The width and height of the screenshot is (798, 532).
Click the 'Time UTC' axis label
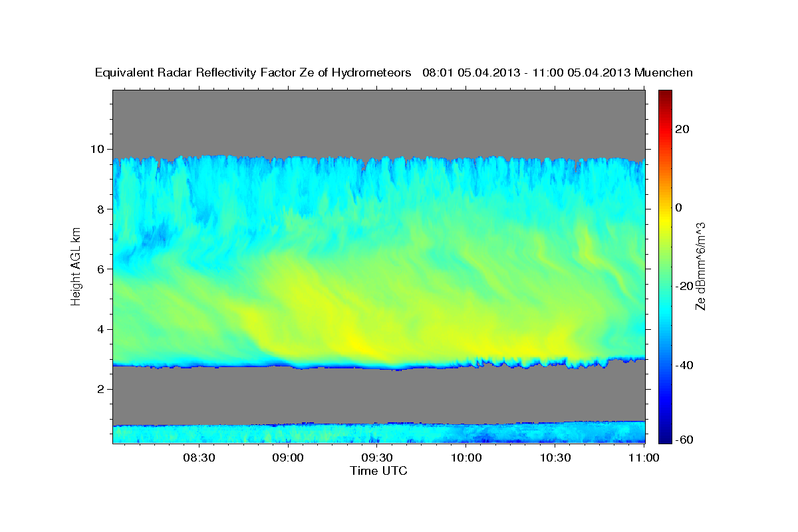pyautogui.click(x=378, y=471)
